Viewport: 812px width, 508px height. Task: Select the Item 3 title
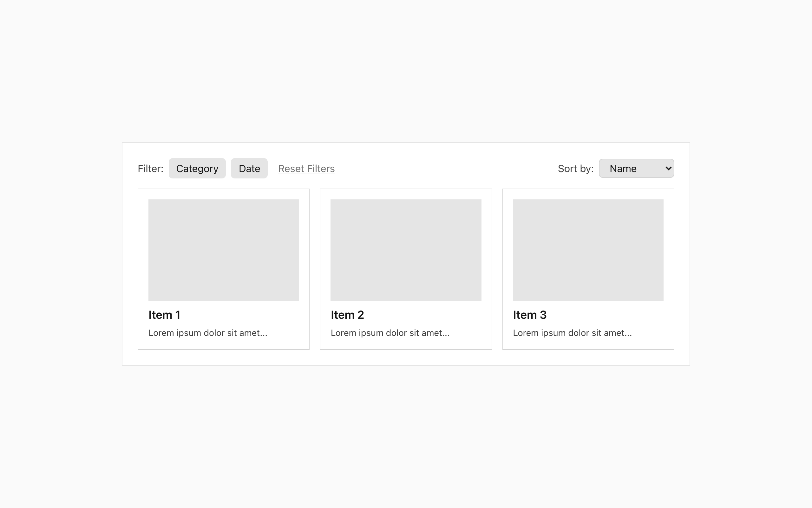[x=530, y=315]
